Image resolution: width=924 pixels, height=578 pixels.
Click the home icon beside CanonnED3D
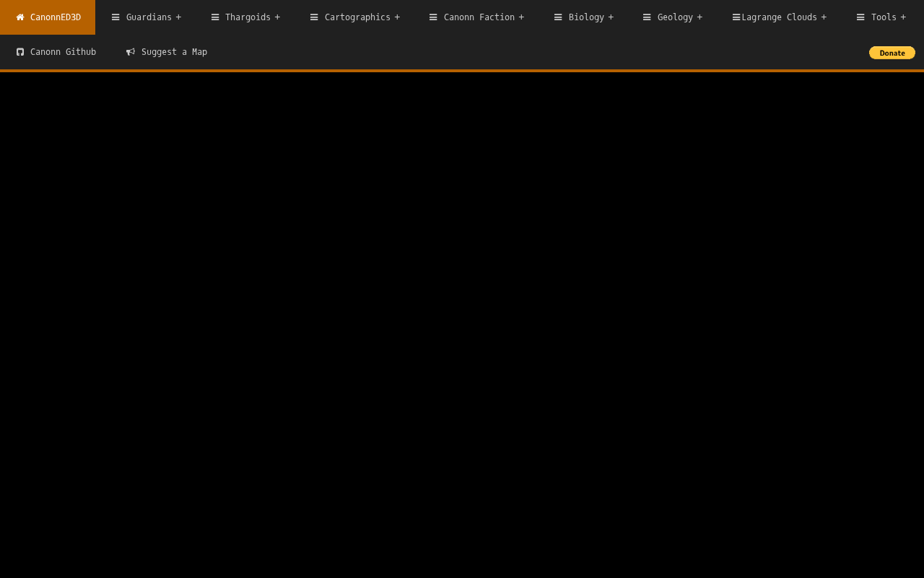[x=20, y=17]
